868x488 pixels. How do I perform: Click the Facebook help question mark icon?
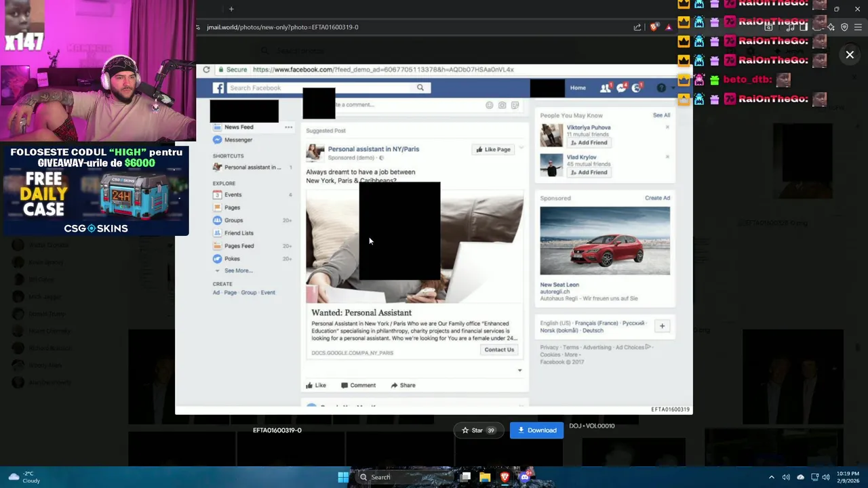tap(661, 88)
